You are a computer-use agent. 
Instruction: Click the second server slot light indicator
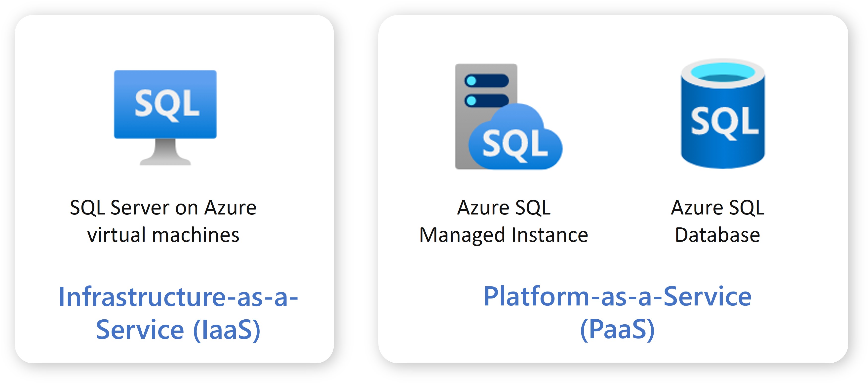point(471,100)
